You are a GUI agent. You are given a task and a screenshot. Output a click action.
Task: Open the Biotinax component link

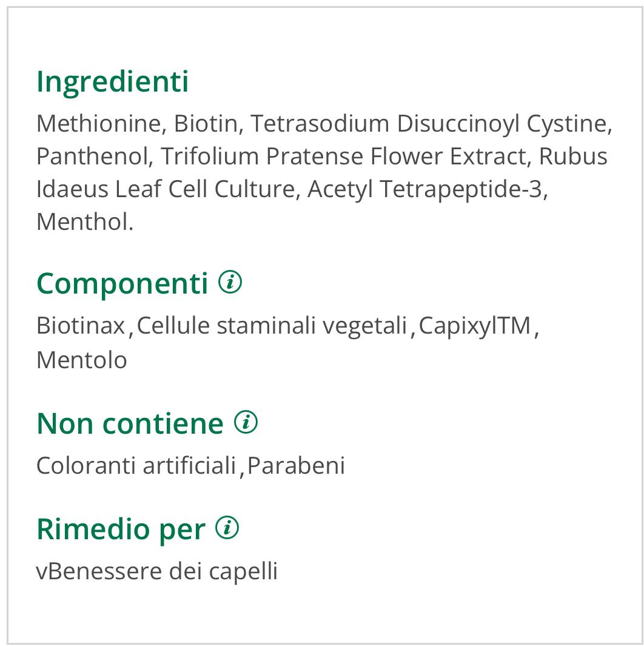pyautogui.click(x=81, y=326)
